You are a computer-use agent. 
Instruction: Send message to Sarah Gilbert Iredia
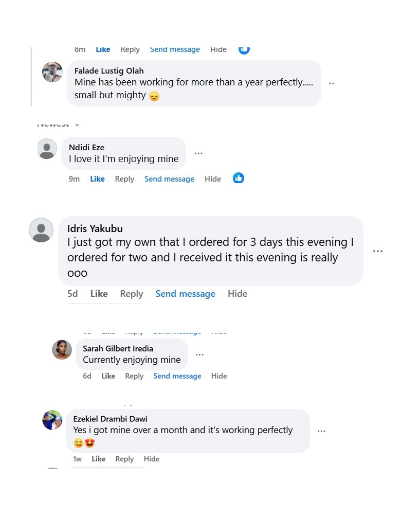tap(177, 376)
